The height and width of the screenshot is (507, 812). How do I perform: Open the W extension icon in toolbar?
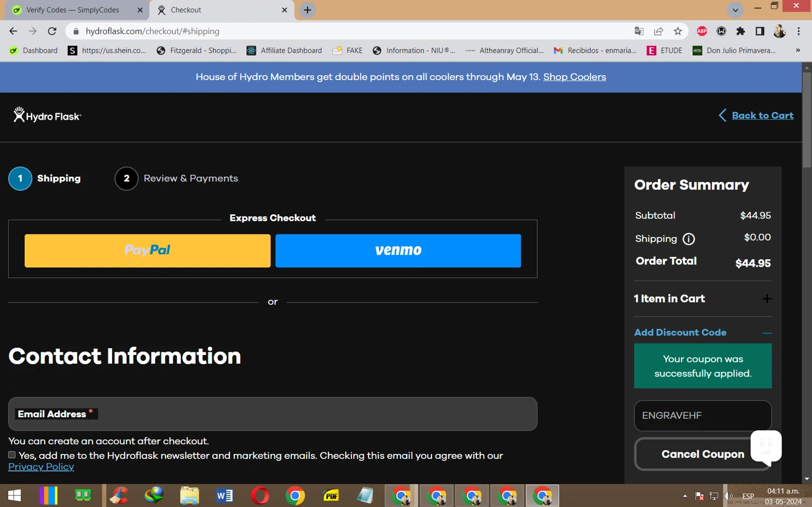pos(722,31)
